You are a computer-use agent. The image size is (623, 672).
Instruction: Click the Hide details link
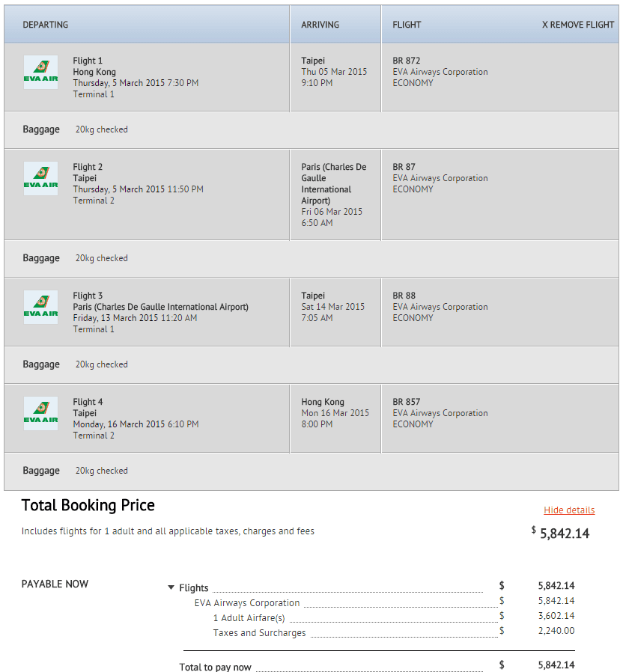[569, 510]
